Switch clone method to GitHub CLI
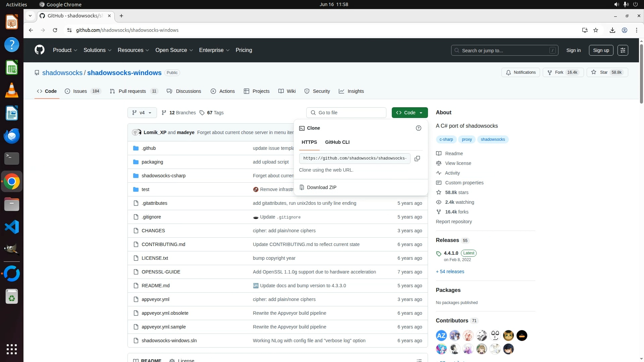This screenshot has height=362, width=644. click(x=337, y=142)
